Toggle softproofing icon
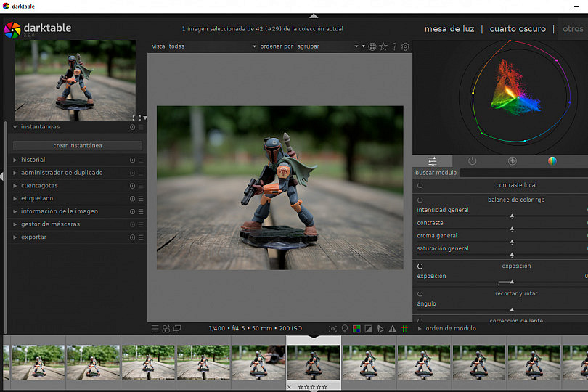The image size is (588, 392). click(x=380, y=329)
